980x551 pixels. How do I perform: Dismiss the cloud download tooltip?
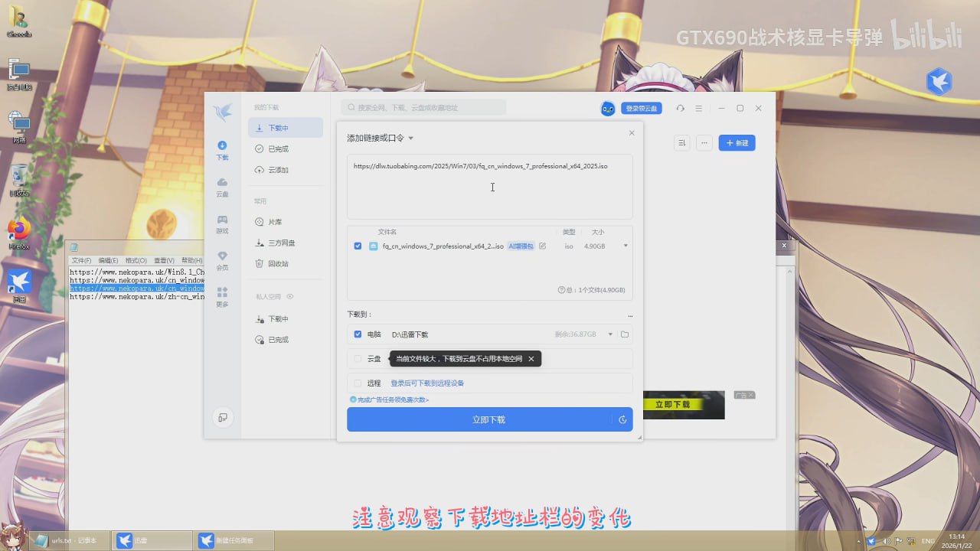pyautogui.click(x=531, y=359)
